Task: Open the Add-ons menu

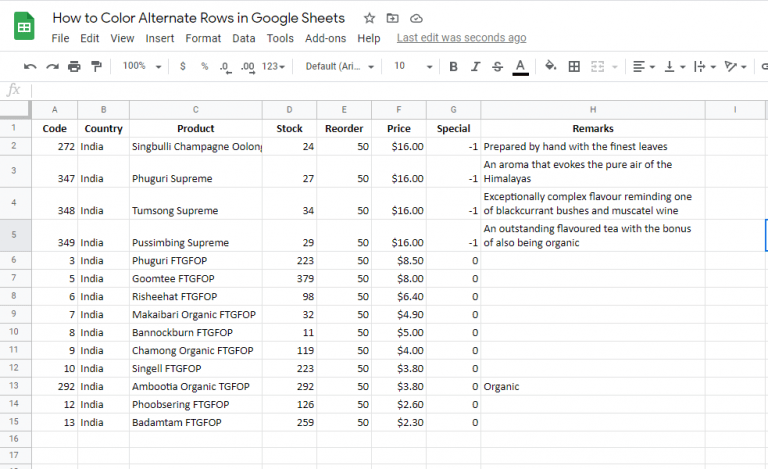Action: click(325, 38)
